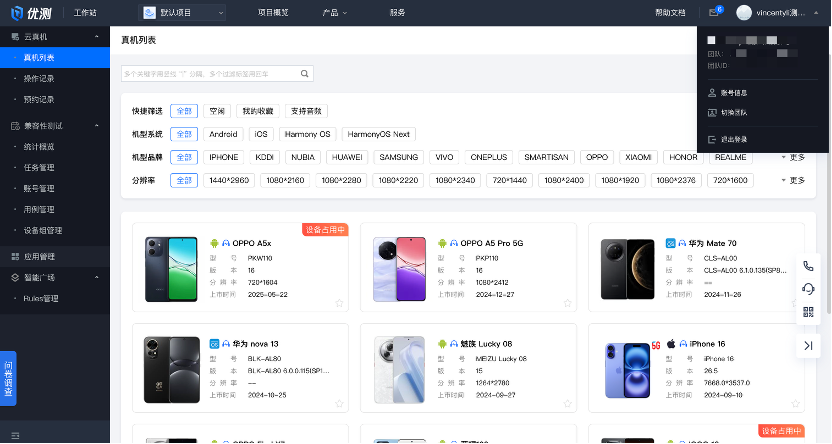Viewport: 832px width, 444px height.
Task: Expand 更多 for device brands
Action: coord(793,158)
